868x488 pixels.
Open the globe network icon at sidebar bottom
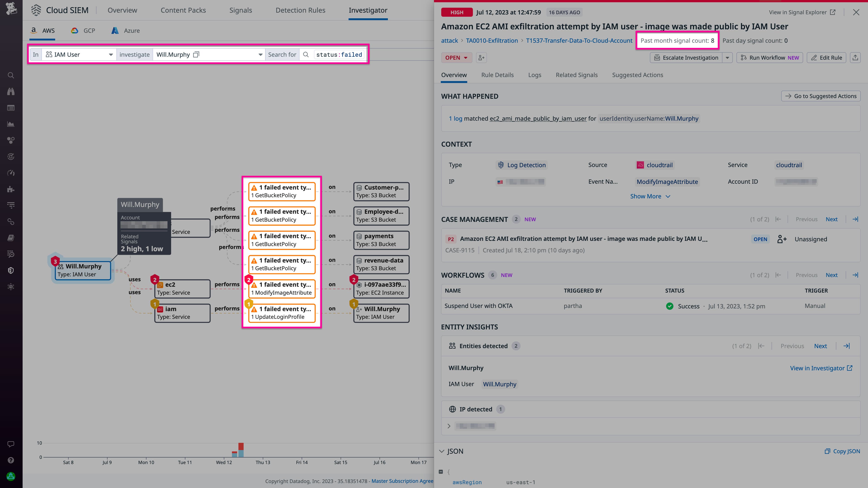[x=11, y=286]
